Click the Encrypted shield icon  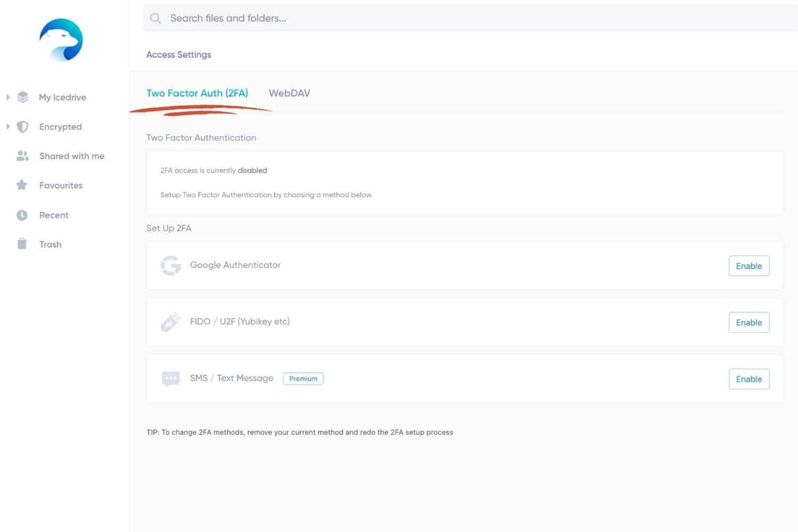[22, 127]
